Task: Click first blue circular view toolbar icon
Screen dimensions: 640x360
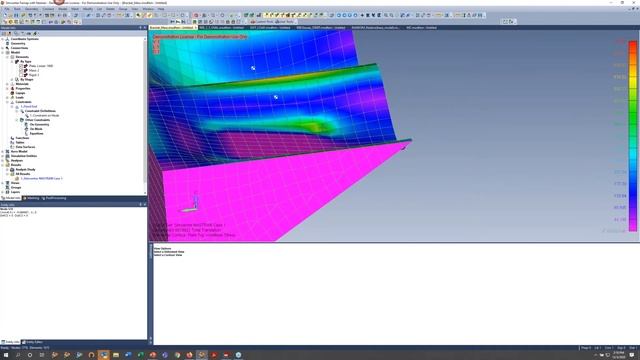Action: point(338,15)
